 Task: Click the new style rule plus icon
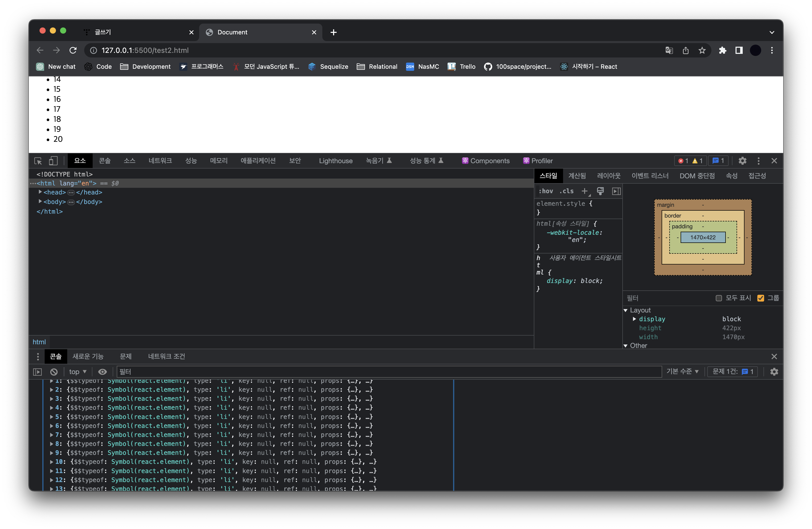coord(584,191)
